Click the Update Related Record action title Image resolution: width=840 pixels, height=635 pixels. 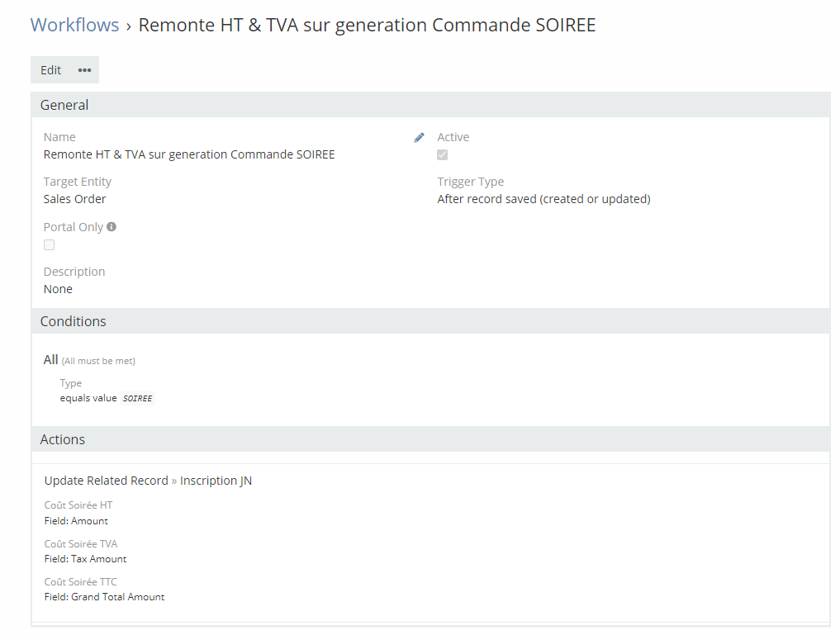tap(107, 481)
